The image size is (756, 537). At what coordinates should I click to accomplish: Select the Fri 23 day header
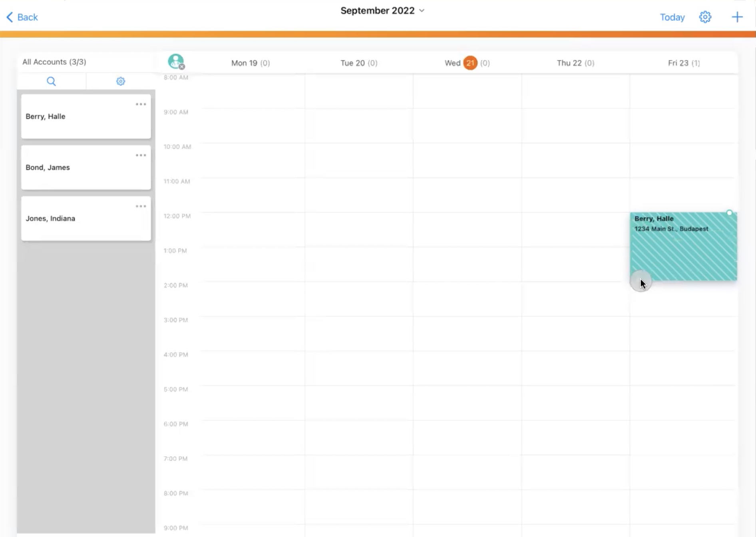pyautogui.click(x=683, y=63)
